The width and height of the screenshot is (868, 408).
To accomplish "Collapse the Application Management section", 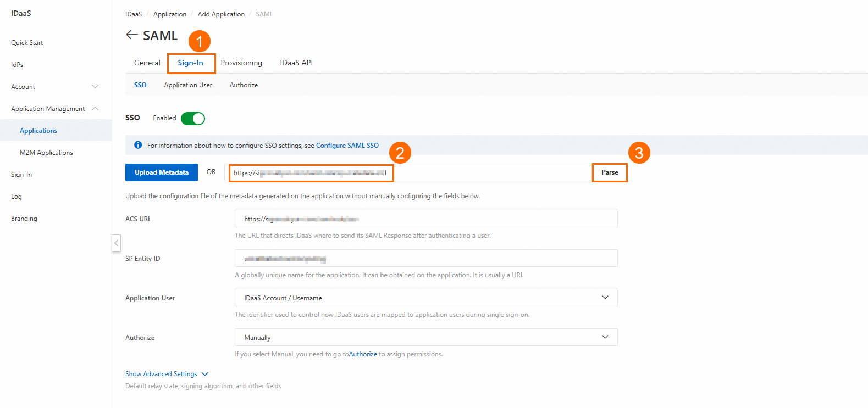I will [x=55, y=109].
